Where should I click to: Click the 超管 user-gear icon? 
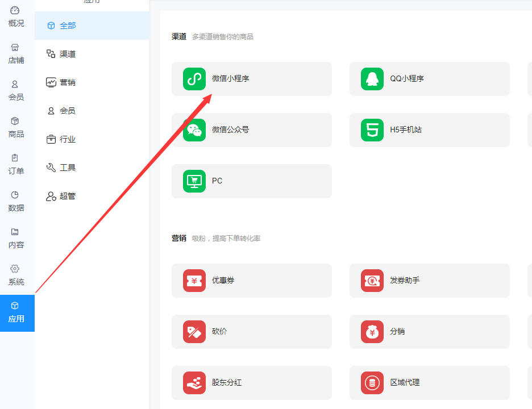click(51, 196)
